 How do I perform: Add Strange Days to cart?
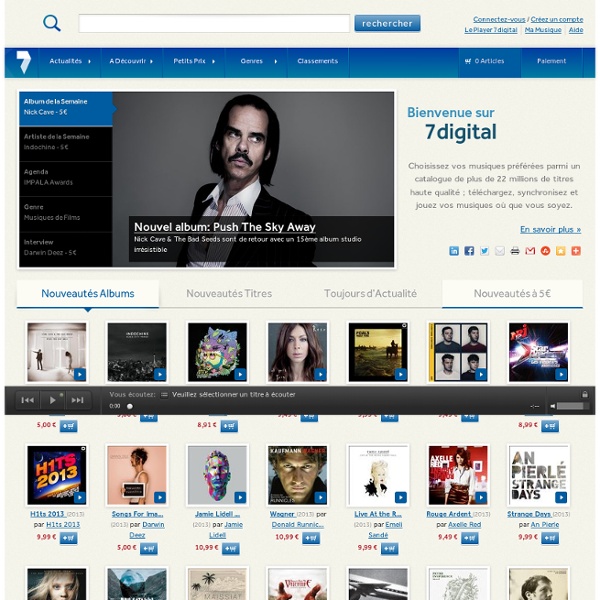point(550,538)
